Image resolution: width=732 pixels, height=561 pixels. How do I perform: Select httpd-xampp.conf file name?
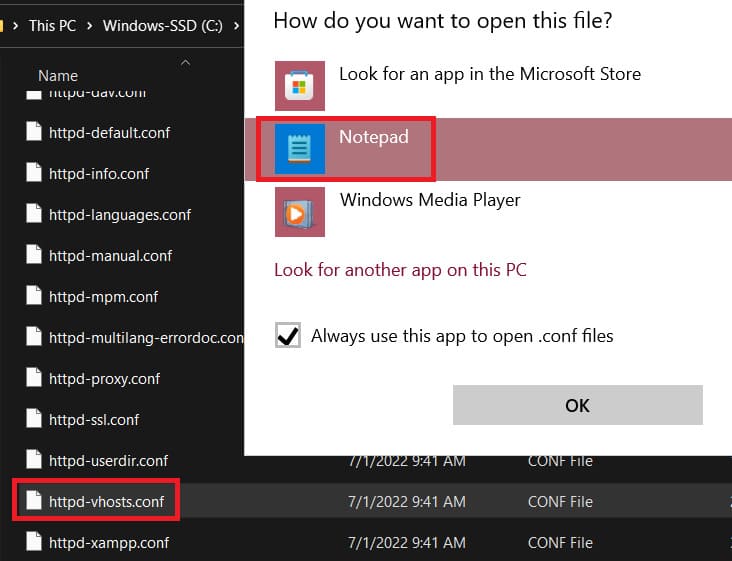(109, 543)
